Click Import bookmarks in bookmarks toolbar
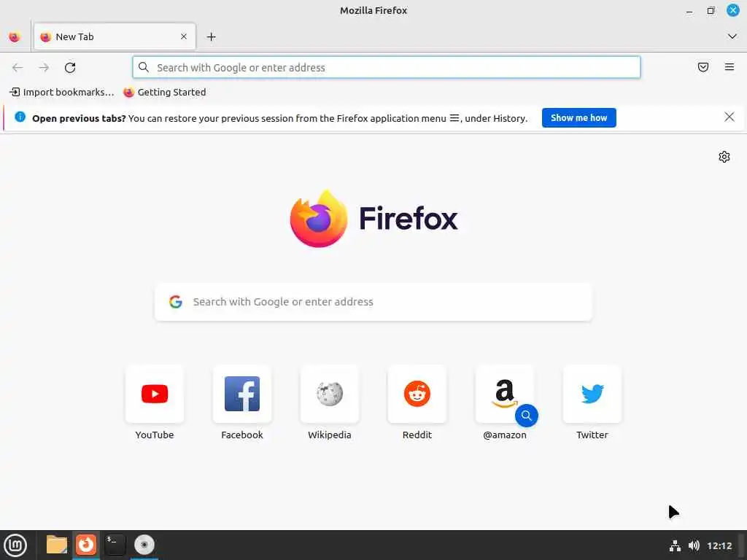The width and height of the screenshot is (747, 560). 62,93
